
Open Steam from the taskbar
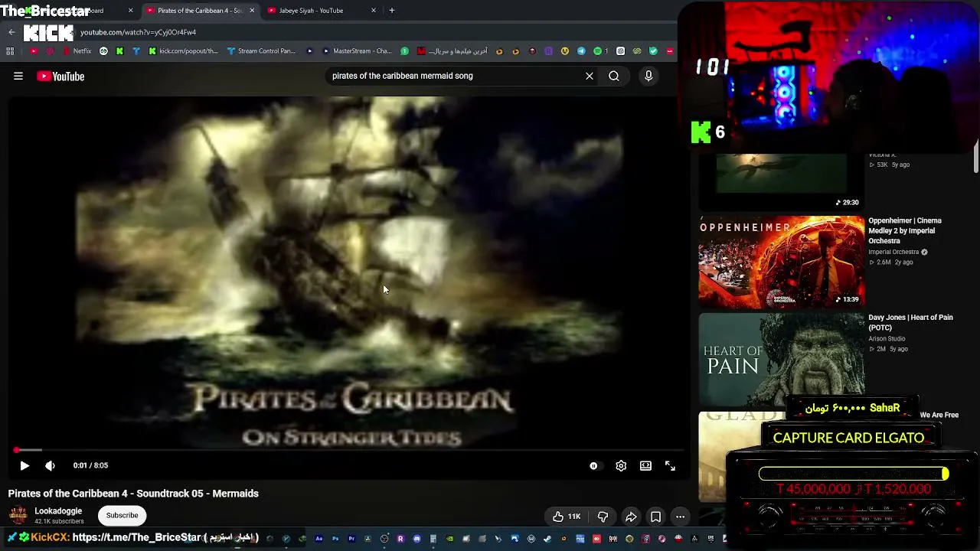(x=547, y=539)
